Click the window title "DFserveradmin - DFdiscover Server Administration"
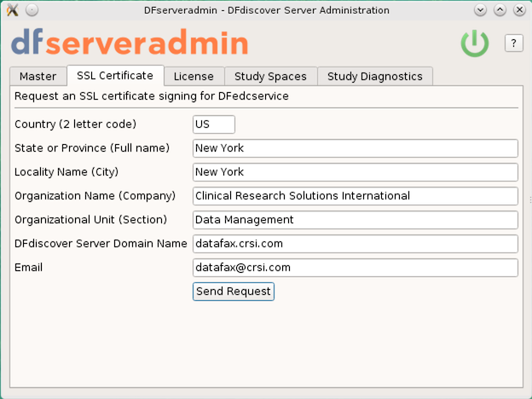The image size is (532, 399). point(267,10)
